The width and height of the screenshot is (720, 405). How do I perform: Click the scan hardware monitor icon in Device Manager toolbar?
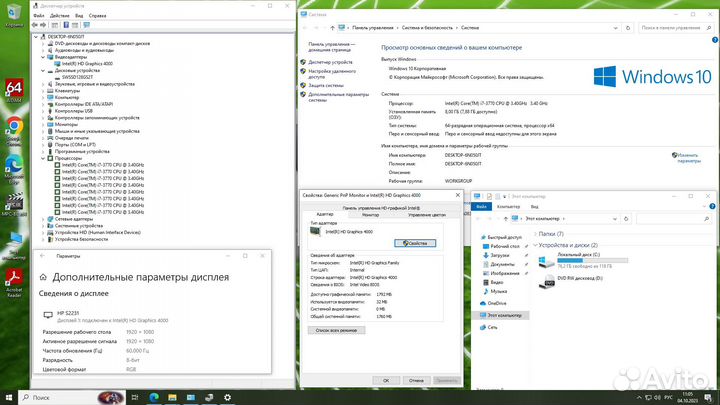(87, 25)
